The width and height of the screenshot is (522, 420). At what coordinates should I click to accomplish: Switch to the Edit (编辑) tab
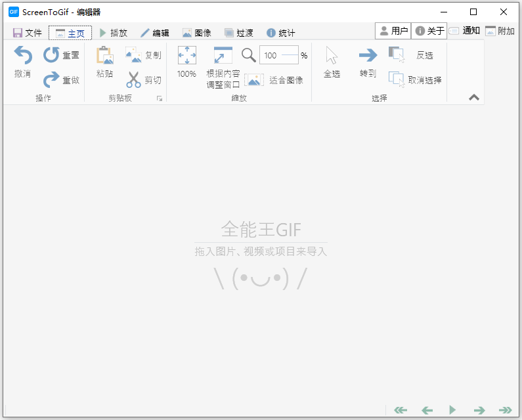point(155,33)
